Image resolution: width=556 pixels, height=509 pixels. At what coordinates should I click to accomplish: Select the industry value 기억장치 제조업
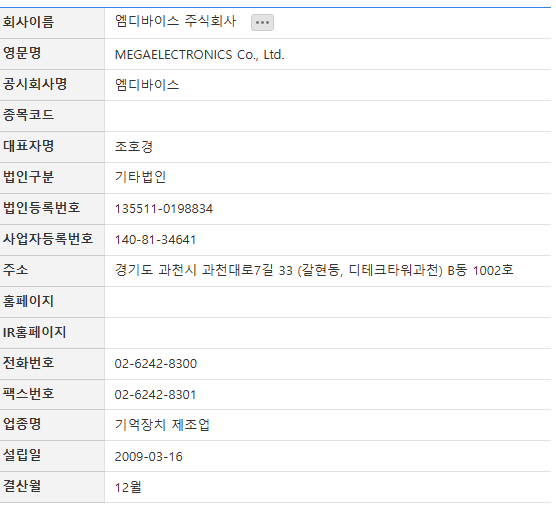[x=162, y=425]
